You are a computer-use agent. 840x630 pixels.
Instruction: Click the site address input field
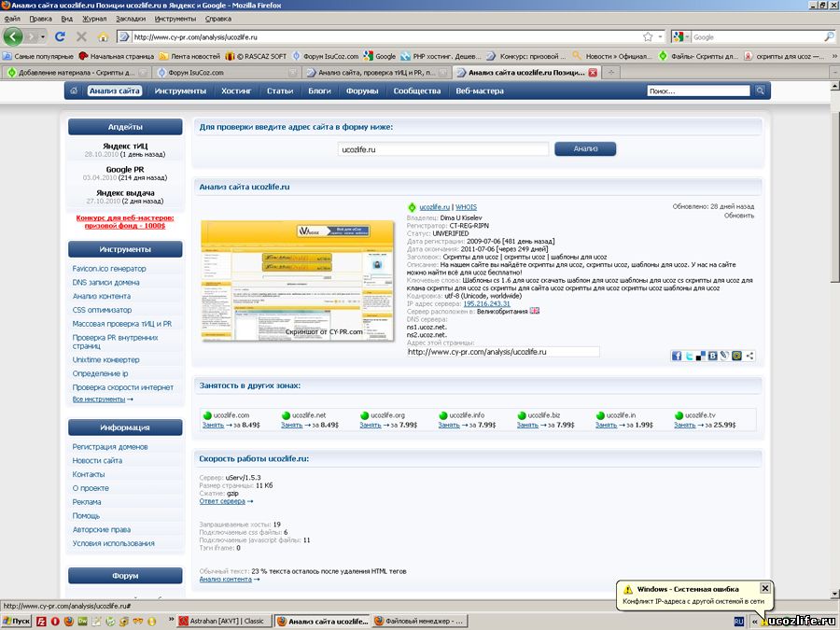coord(443,149)
